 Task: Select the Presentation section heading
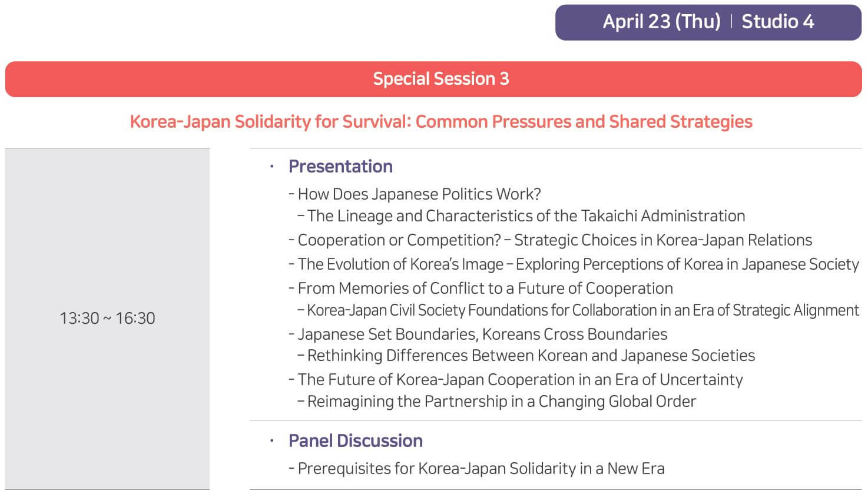click(x=340, y=167)
